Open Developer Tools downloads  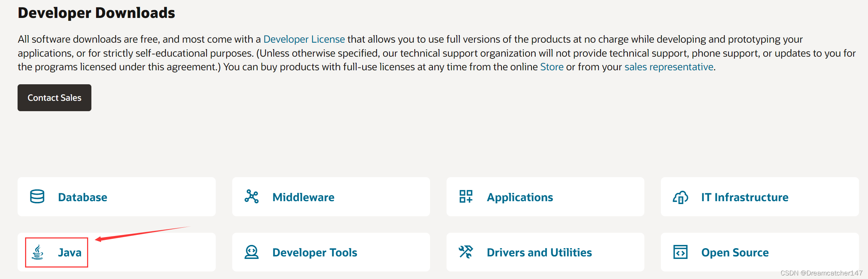coord(315,253)
